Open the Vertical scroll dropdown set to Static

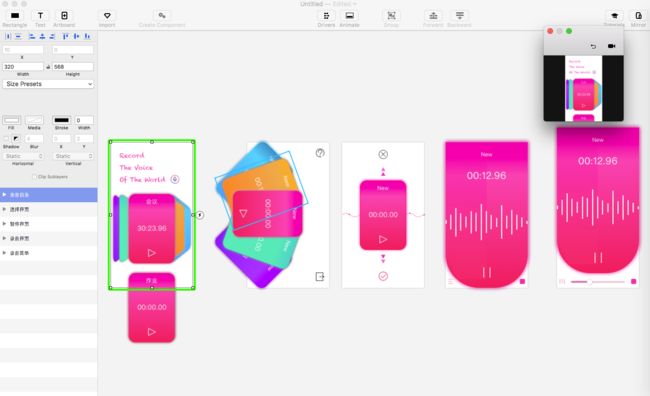coord(73,156)
